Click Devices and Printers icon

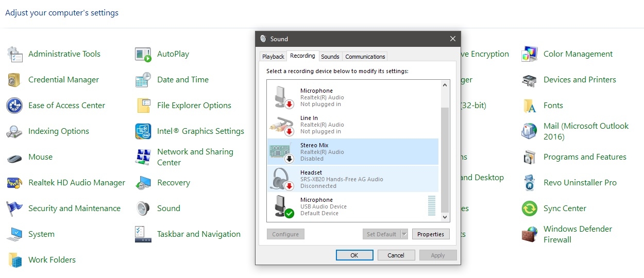(530, 80)
